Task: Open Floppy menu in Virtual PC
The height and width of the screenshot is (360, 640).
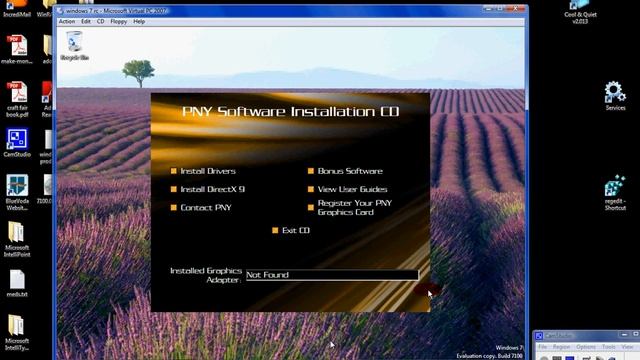Action: click(118, 22)
